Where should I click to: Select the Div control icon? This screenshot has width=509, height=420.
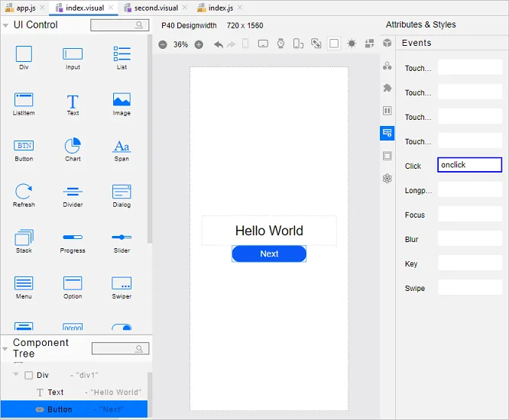point(24,54)
